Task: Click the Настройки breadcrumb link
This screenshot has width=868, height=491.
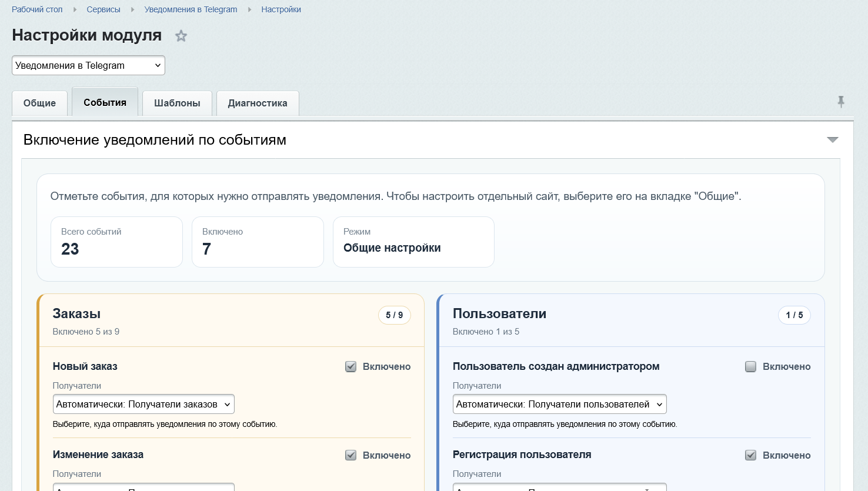Action: [281, 9]
